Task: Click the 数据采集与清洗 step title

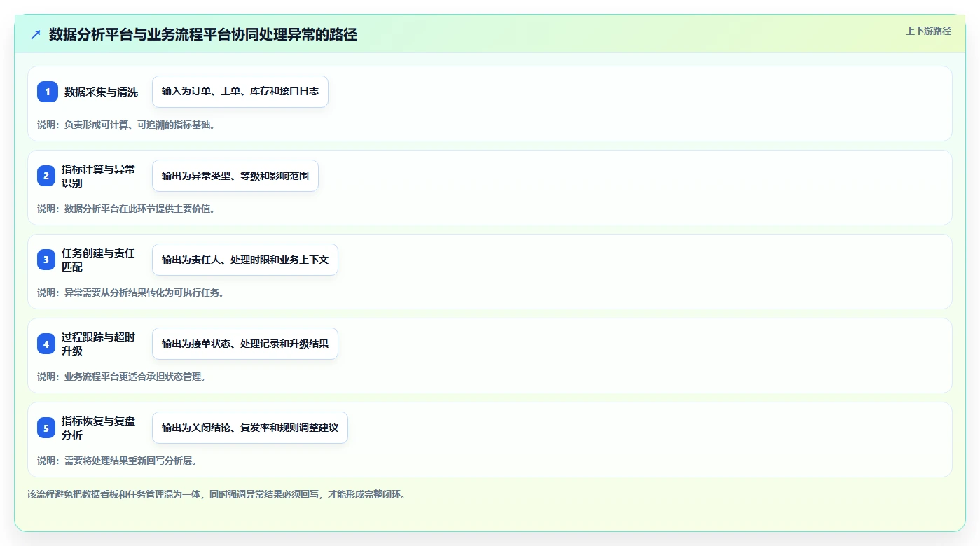Action: (101, 92)
